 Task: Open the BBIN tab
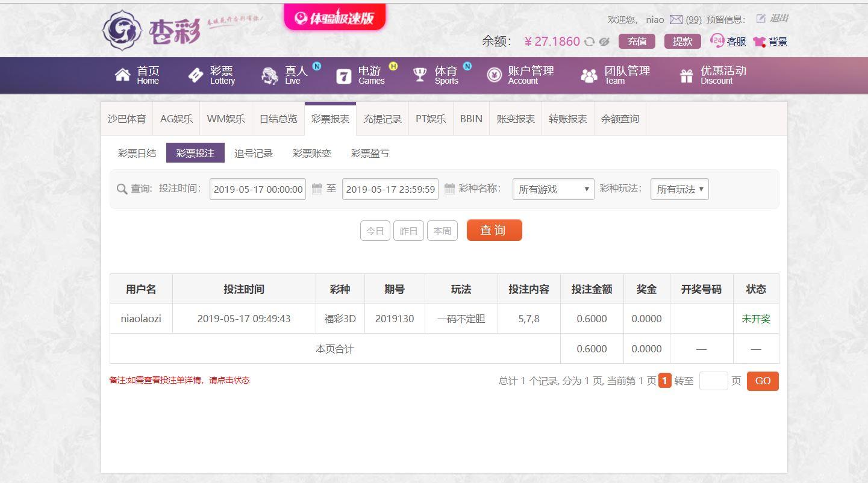click(x=471, y=119)
